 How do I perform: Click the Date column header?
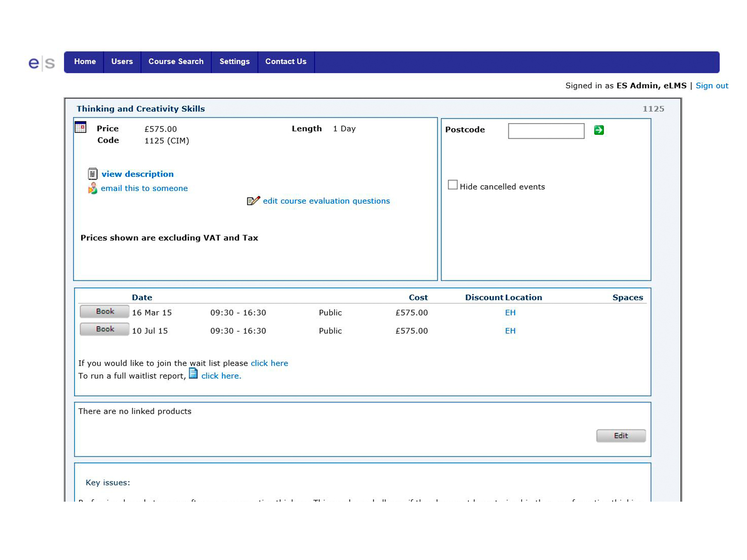pos(142,297)
